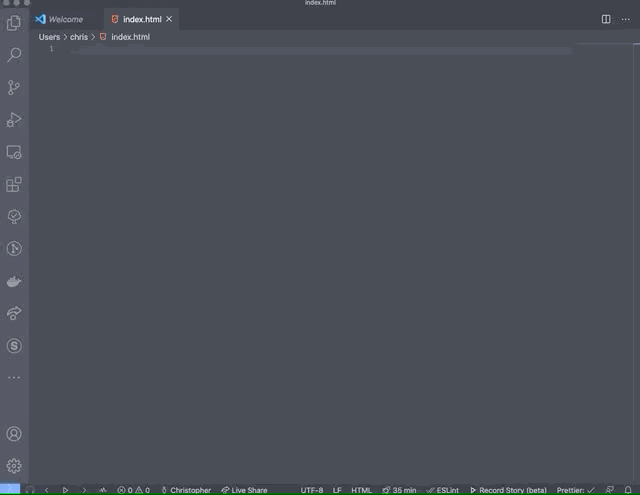Open the Run and Debug view
Viewport: 640px width, 495px height.
click(x=14, y=120)
